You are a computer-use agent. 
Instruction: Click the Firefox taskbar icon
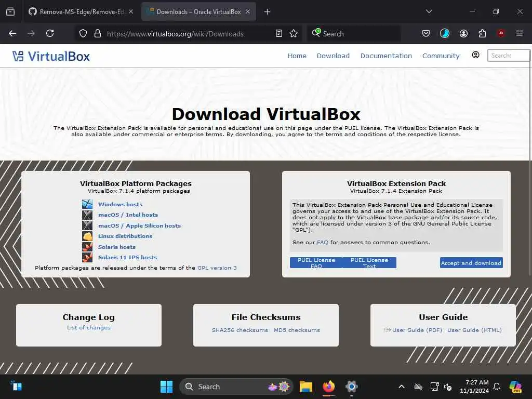[328, 387]
